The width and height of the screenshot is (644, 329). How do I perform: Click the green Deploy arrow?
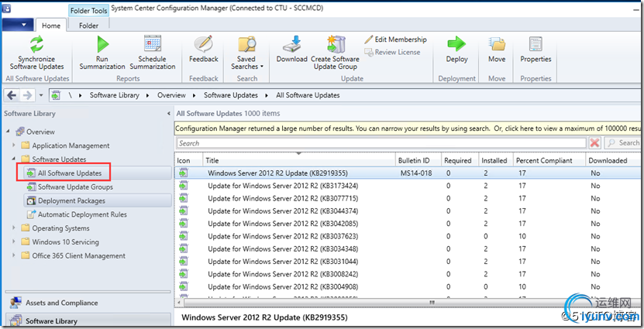tap(456, 44)
